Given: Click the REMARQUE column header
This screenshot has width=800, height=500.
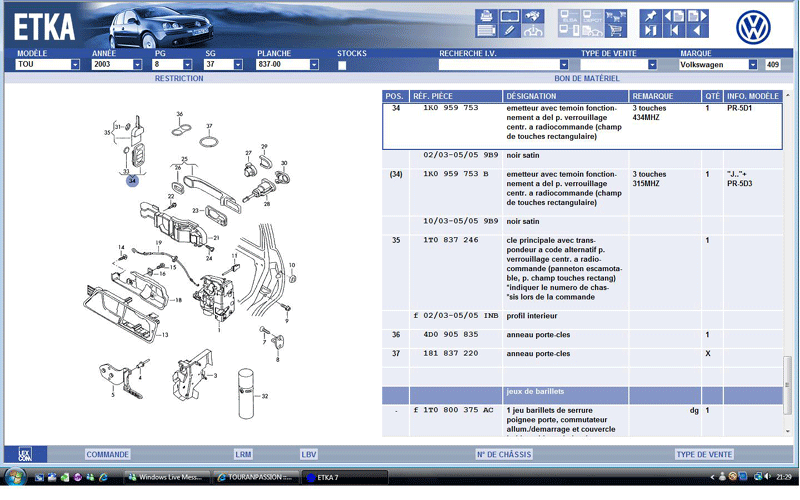Looking at the screenshot, I should 665,96.
